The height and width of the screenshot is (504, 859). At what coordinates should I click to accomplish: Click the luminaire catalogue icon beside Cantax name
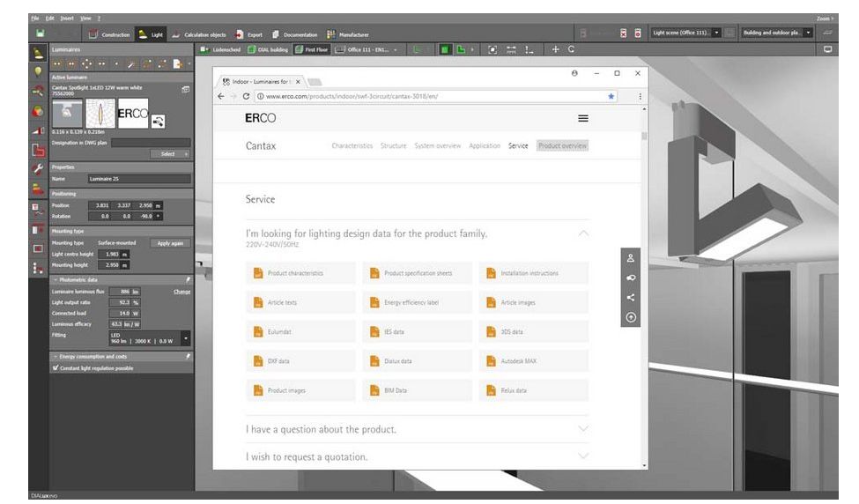click(x=185, y=89)
